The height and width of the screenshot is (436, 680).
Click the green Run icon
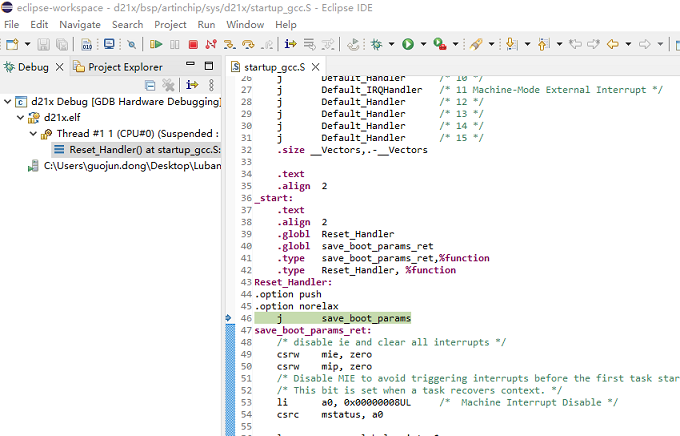407,44
